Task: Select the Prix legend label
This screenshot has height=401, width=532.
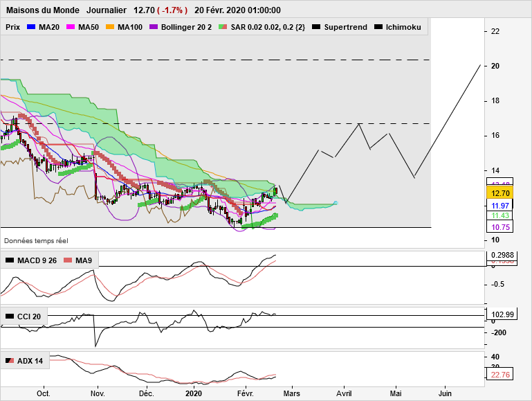Action: tap(13, 27)
